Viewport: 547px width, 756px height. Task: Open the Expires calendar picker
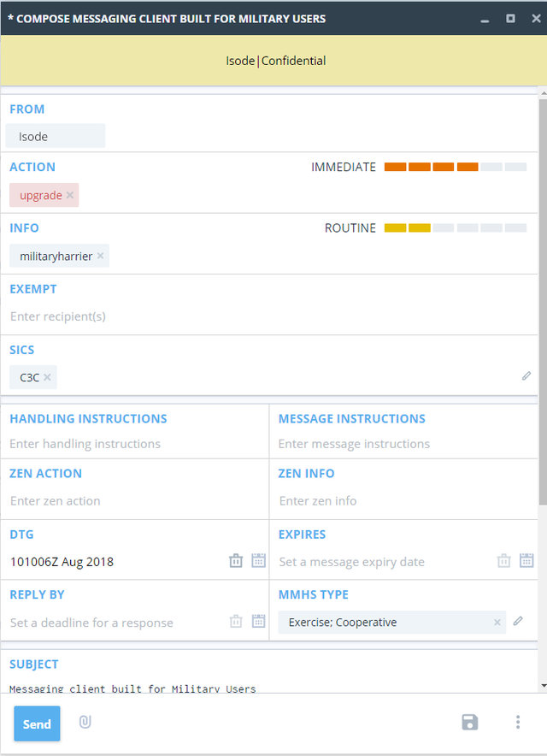[526, 561]
